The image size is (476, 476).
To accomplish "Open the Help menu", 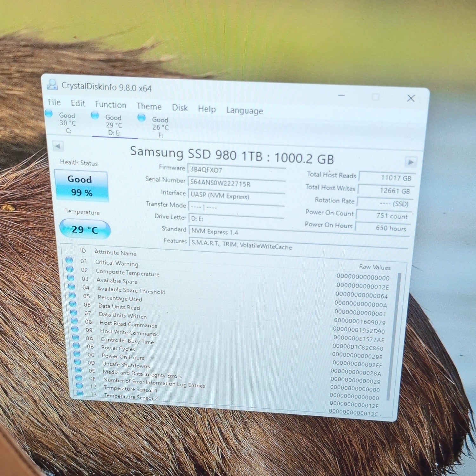I will [x=207, y=109].
